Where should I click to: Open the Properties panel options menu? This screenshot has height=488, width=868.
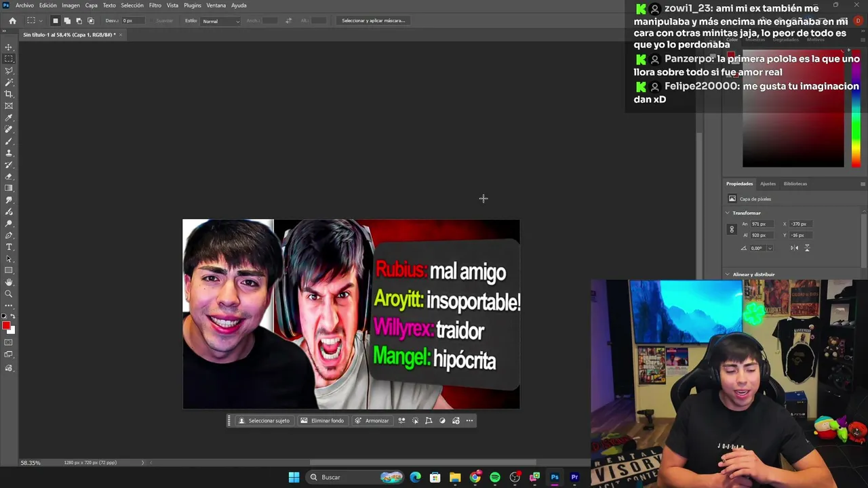[863, 184]
